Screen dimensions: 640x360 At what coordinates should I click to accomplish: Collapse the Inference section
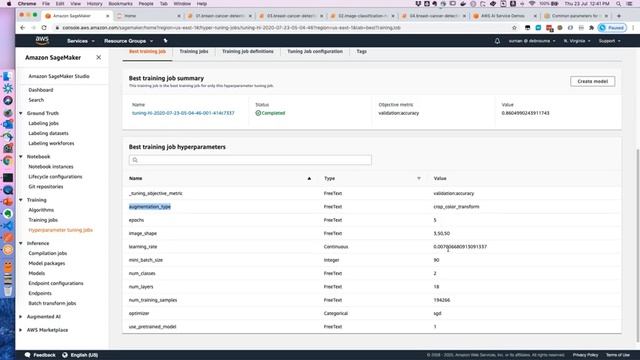tap(21, 243)
